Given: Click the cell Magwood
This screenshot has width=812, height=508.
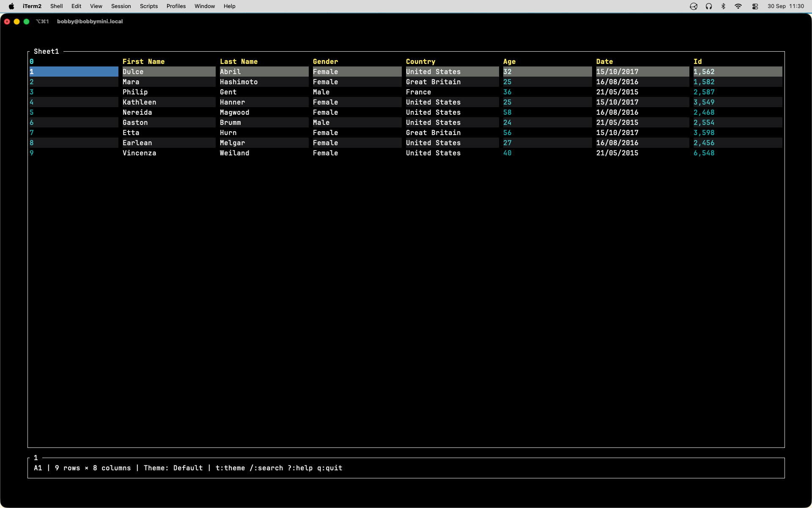Looking at the screenshot, I should click(x=235, y=113).
